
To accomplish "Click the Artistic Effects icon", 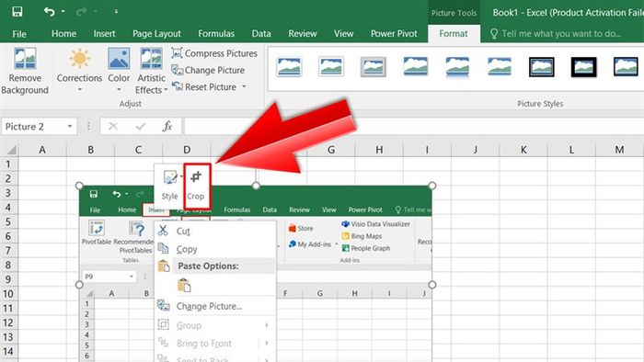I will pyautogui.click(x=151, y=58).
